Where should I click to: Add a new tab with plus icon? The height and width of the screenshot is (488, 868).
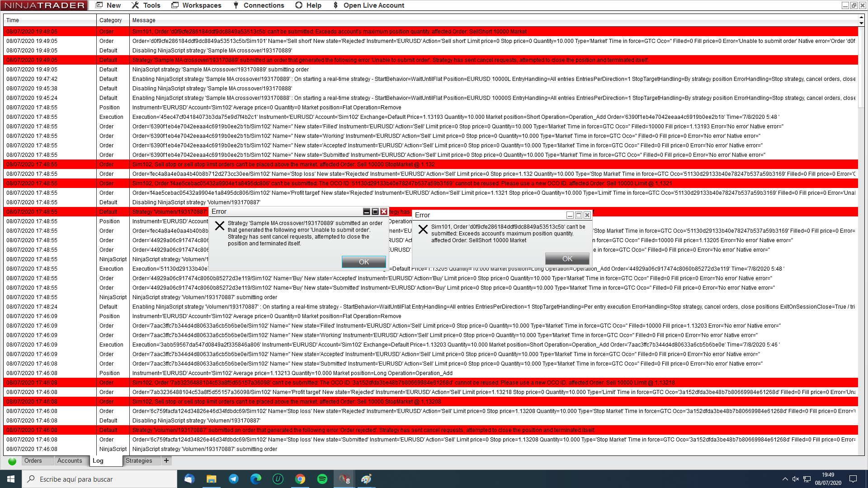click(x=166, y=461)
